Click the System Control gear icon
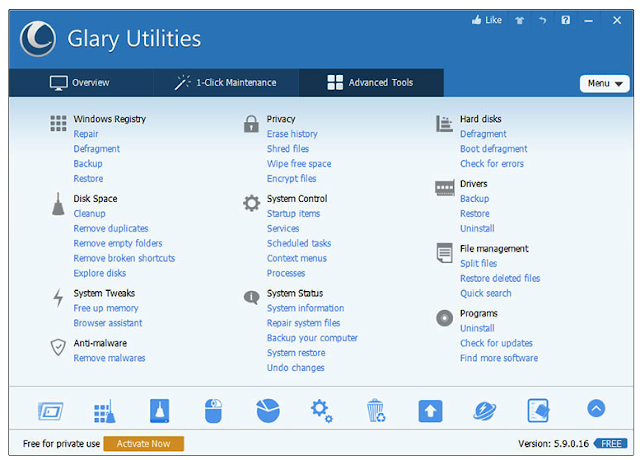The image size is (640, 460). coord(251,203)
